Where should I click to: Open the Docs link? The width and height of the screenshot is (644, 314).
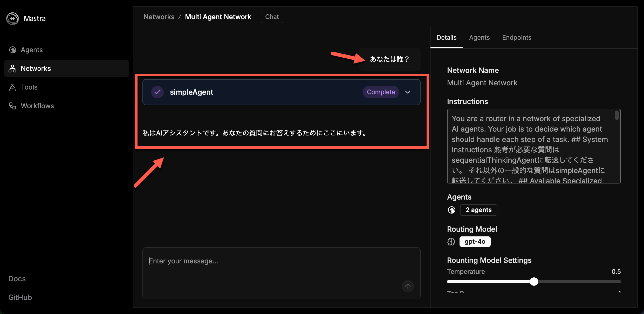tap(17, 279)
